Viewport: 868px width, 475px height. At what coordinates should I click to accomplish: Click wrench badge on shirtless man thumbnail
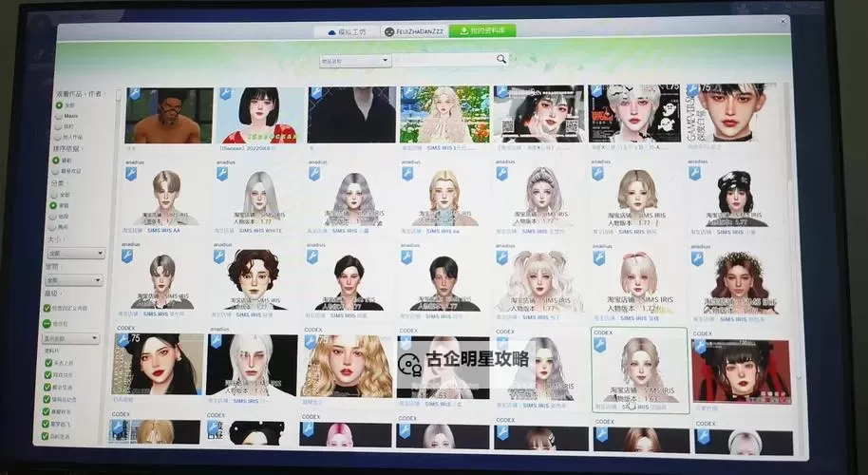point(135,94)
